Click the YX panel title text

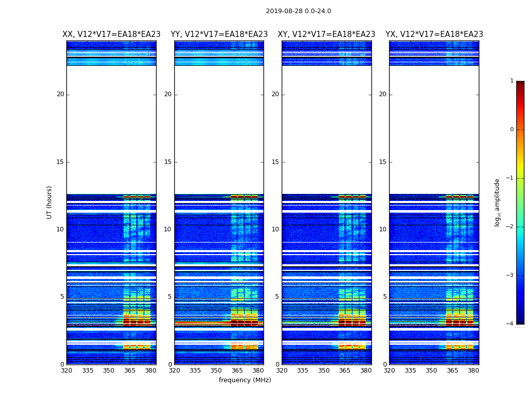tap(434, 34)
